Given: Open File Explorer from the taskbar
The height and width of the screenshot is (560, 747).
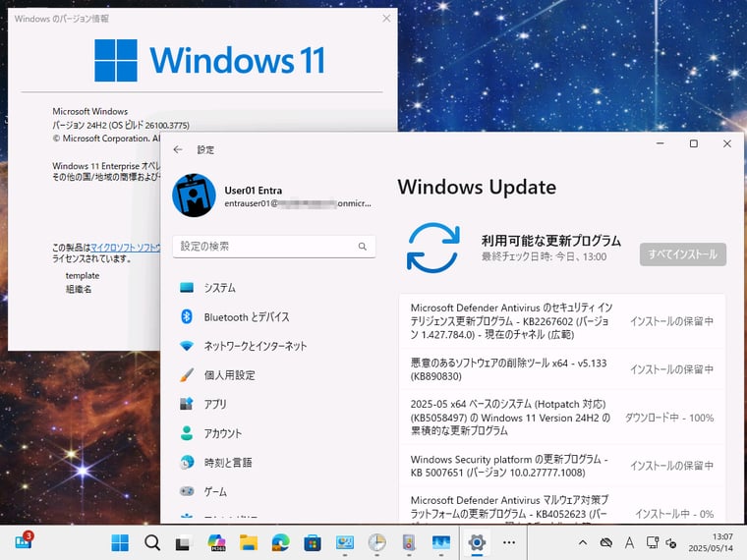Looking at the screenshot, I should coord(249,542).
